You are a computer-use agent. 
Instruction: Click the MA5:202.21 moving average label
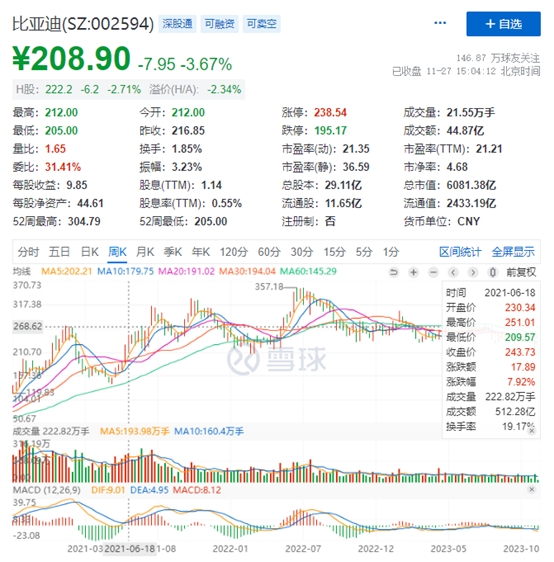(x=67, y=271)
